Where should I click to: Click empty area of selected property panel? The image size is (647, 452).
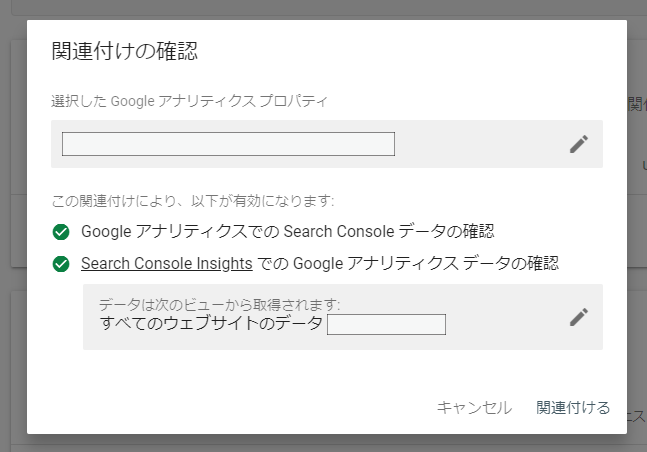[481, 144]
